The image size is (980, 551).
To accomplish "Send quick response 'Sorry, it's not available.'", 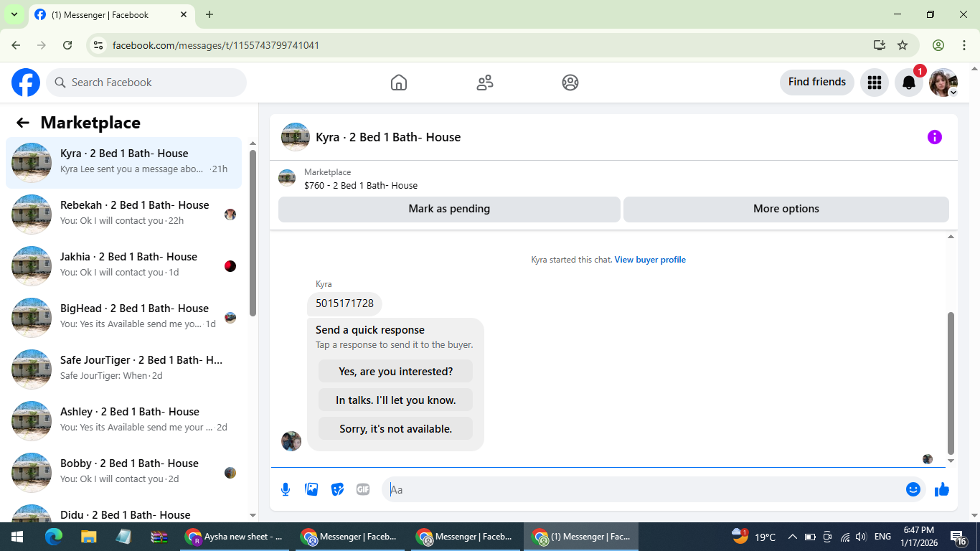I will [x=395, y=428].
